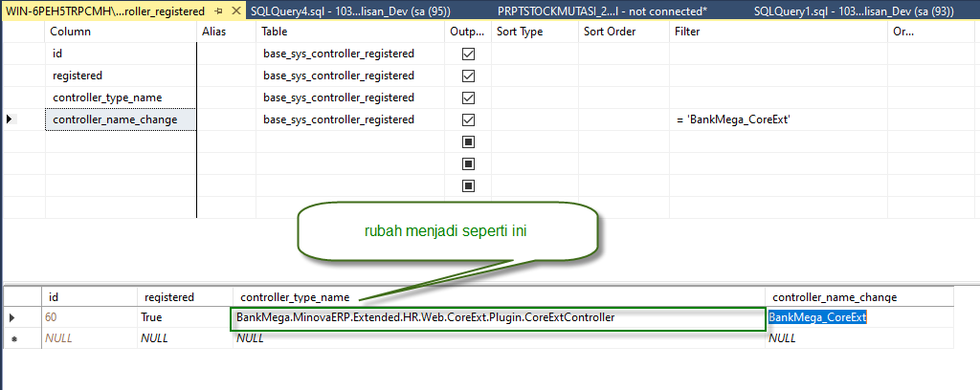Select criteria row using the arrow indicator

[10, 119]
